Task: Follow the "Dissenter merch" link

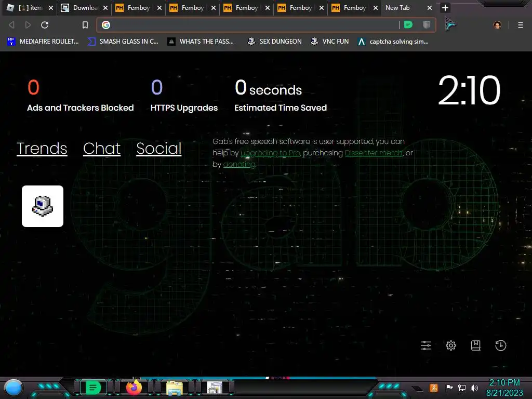Action: (374, 153)
